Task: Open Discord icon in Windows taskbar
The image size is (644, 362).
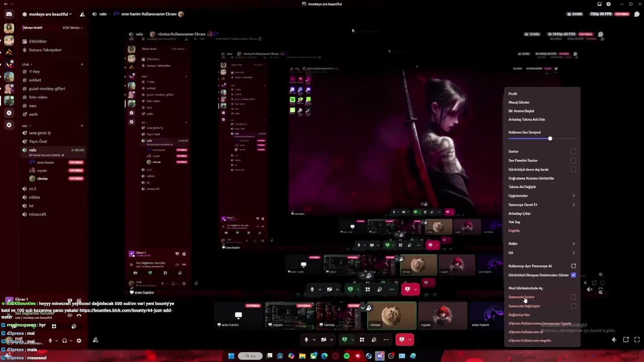Action: click(380, 356)
